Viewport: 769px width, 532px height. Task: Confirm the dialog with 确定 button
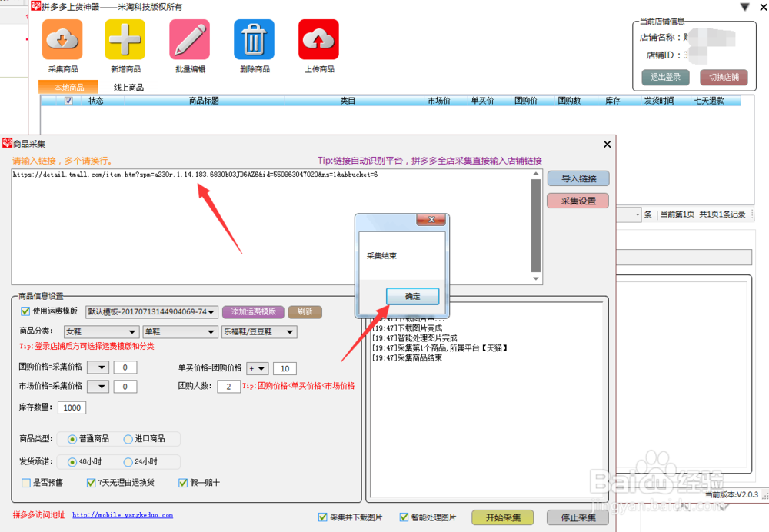click(412, 296)
